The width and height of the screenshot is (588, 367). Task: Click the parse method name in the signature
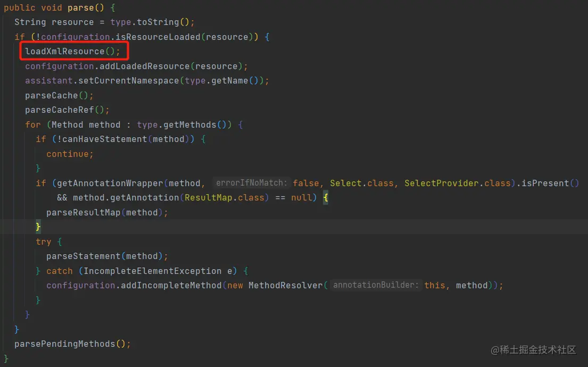click(x=81, y=8)
